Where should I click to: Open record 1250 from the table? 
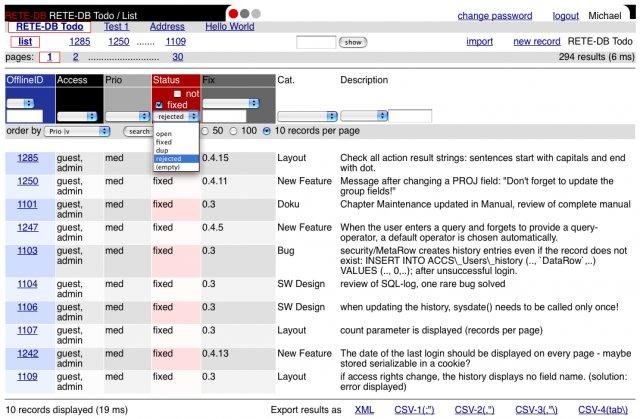coord(28,181)
